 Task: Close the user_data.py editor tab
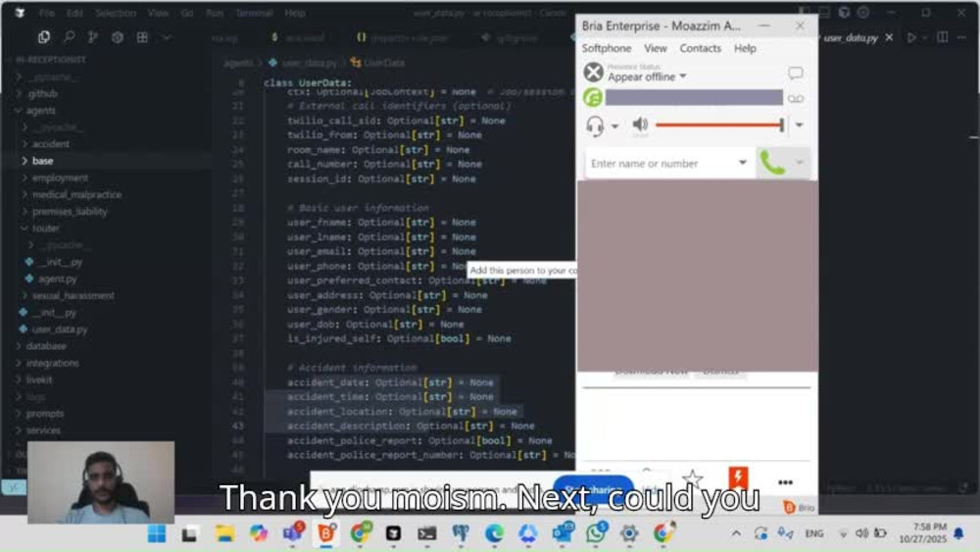coord(890,37)
